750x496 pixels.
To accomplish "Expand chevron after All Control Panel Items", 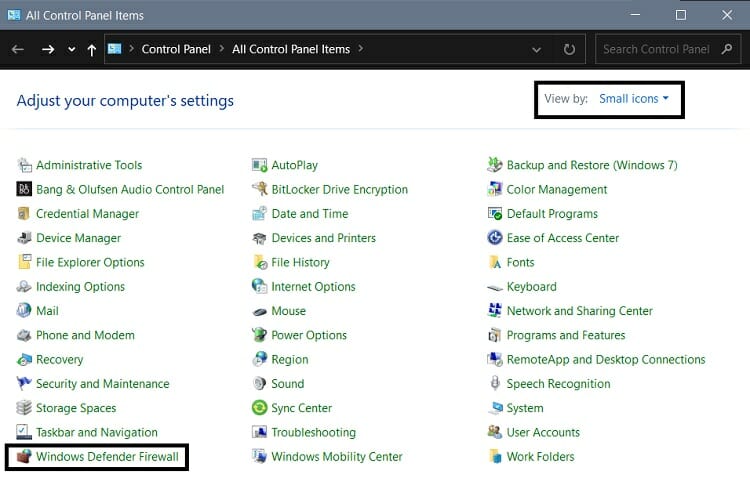I will tap(360, 48).
